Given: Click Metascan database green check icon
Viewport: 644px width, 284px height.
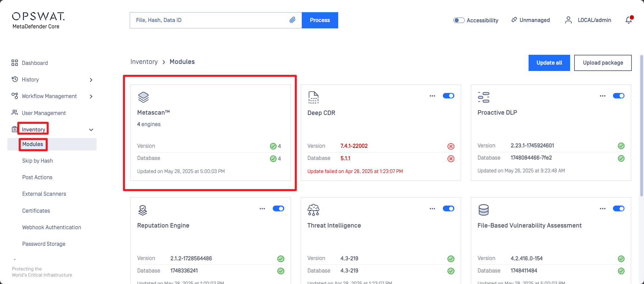Looking at the screenshot, I should [x=273, y=159].
